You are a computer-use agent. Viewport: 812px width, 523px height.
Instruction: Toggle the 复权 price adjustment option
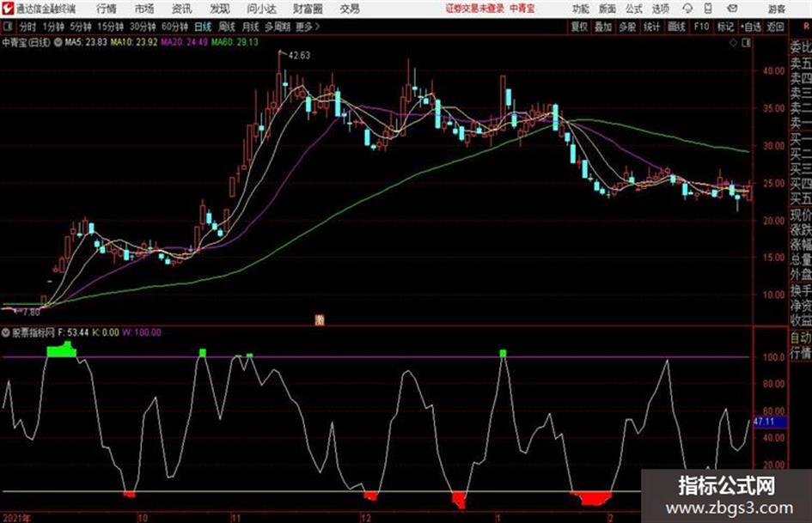pos(579,27)
